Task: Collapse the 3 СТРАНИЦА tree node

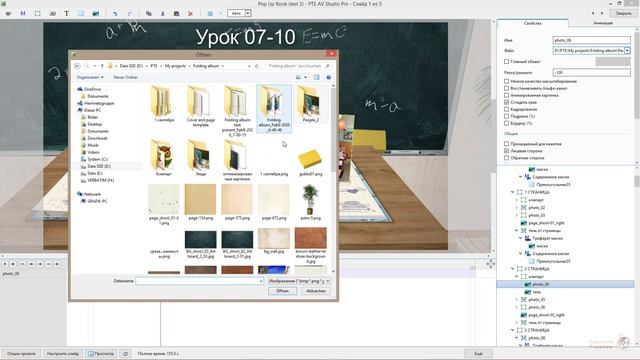Action: click(513, 330)
